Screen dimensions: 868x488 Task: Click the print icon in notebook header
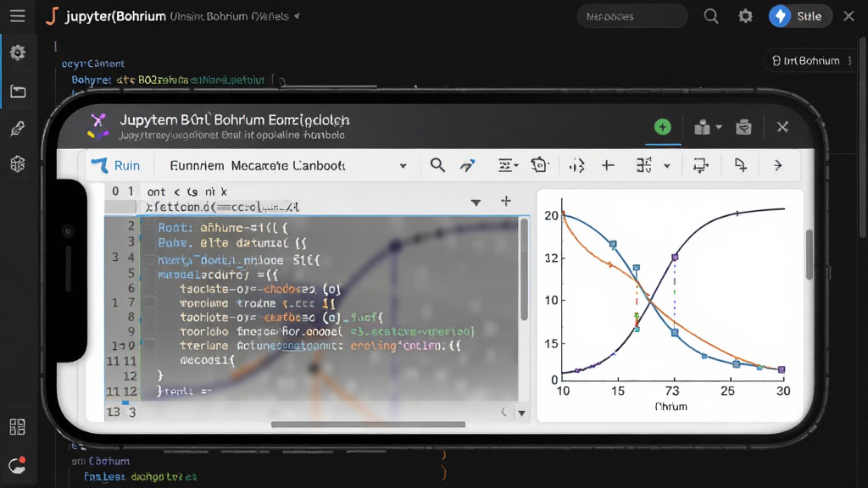click(x=743, y=127)
